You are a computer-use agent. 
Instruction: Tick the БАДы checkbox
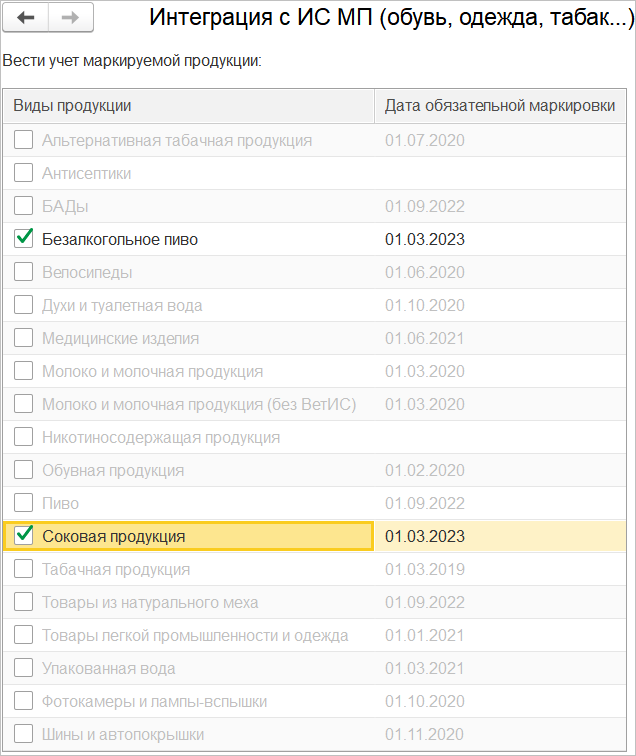click(24, 206)
